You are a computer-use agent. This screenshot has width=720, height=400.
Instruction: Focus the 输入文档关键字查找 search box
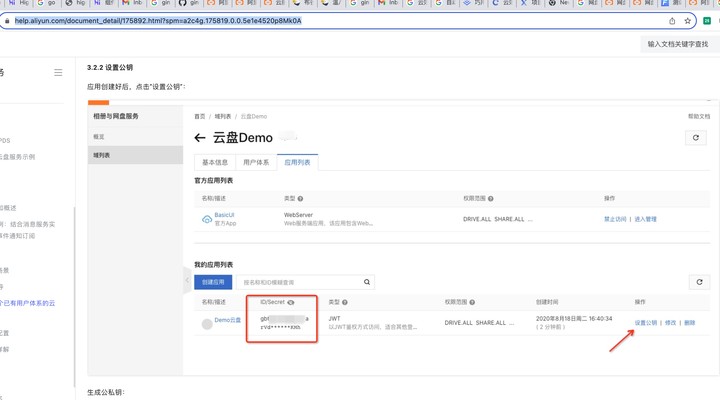tap(678, 44)
